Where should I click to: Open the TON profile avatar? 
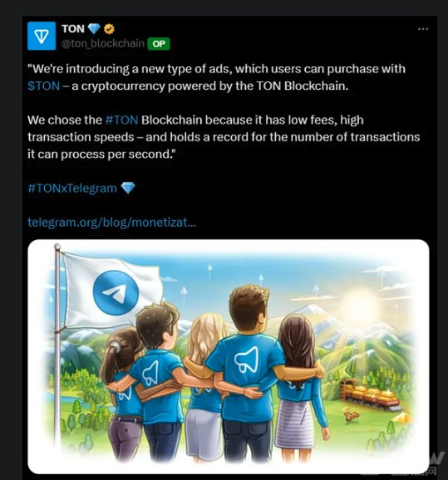tap(42, 36)
